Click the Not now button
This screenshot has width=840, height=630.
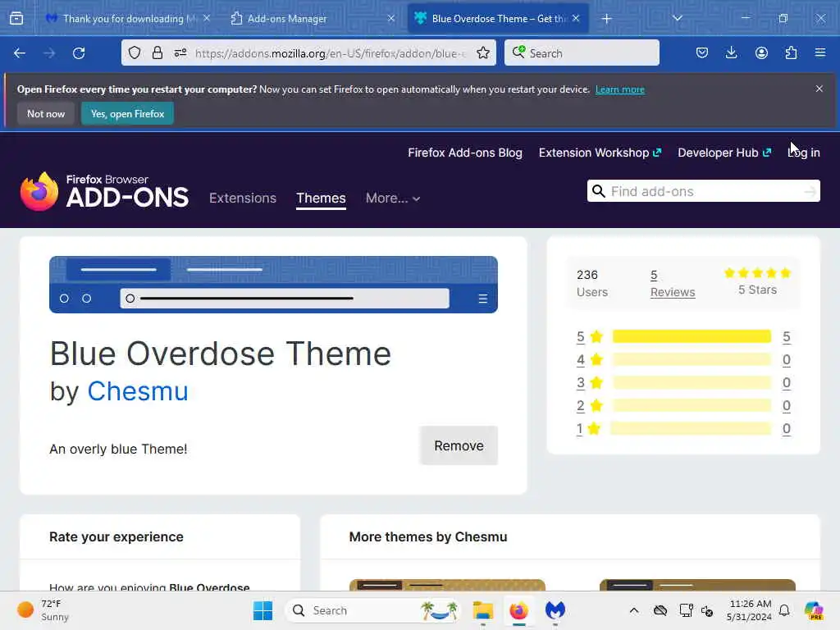(x=46, y=113)
